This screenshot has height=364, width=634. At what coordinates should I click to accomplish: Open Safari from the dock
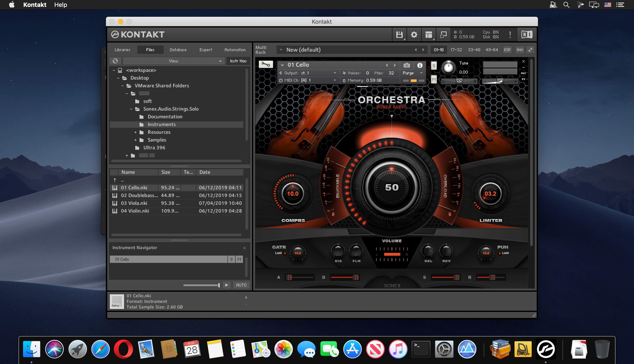[x=100, y=349]
